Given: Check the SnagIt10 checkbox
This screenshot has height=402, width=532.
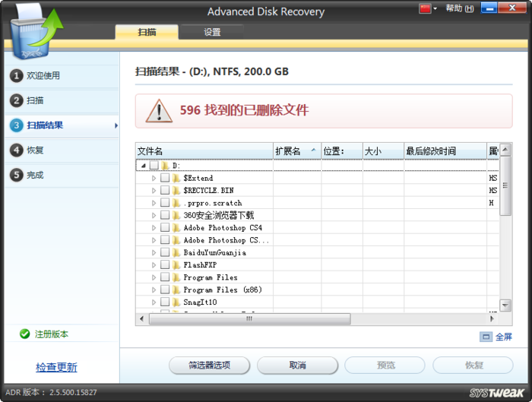Looking at the screenshot, I should click(165, 302).
